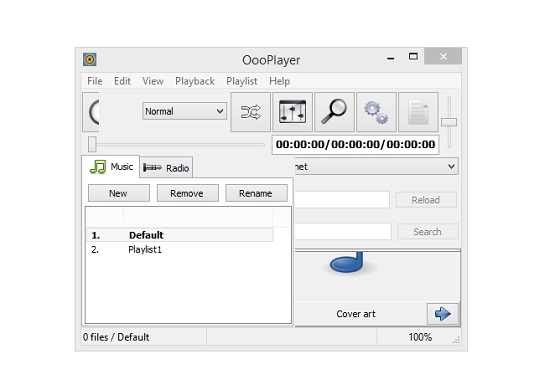The image size is (550, 390).
Task: Open the Playlist menu
Action: pyautogui.click(x=242, y=81)
